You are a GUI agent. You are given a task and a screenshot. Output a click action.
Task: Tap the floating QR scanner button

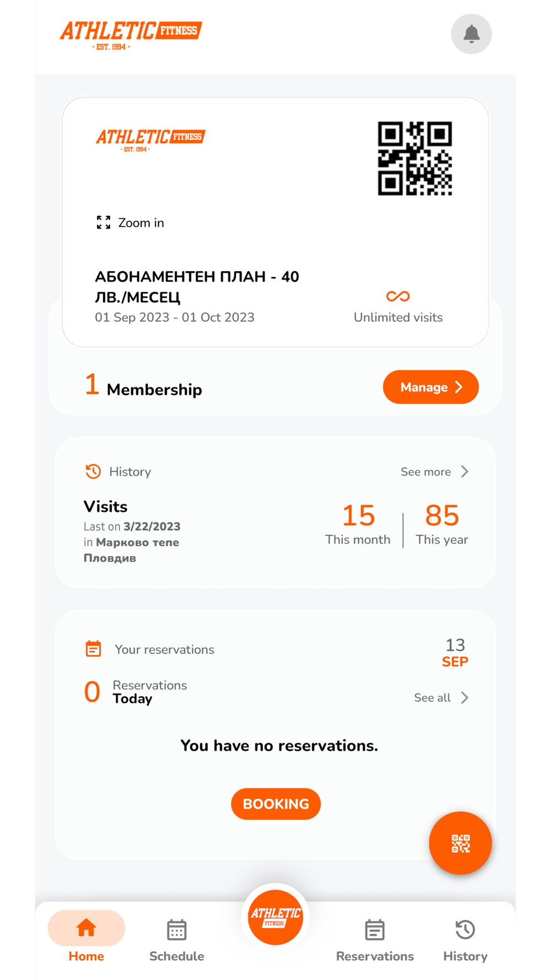pos(460,843)
